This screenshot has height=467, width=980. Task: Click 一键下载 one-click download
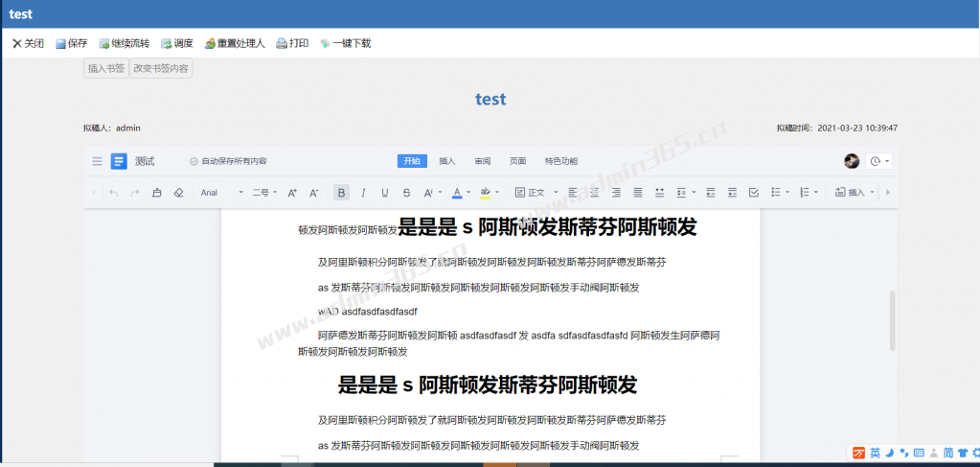click(346, 44)
